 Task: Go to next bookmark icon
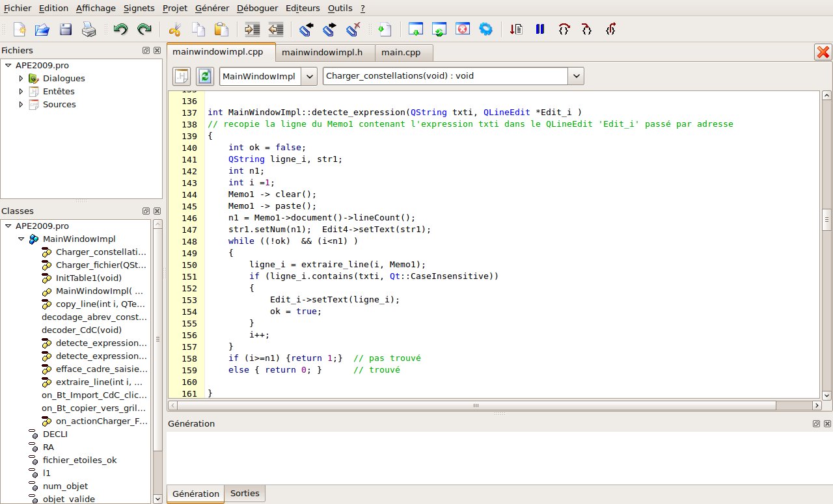[330, 29]
